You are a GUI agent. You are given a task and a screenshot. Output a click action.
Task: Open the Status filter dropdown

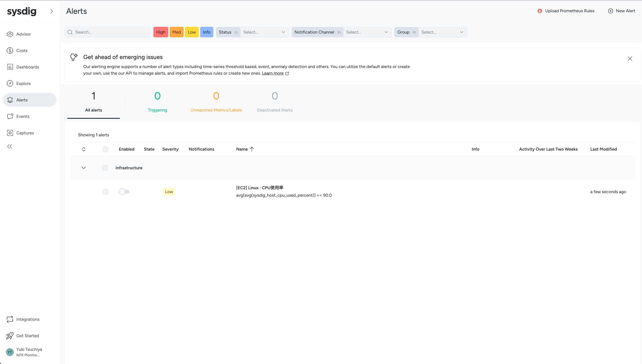tap(264, 32)
